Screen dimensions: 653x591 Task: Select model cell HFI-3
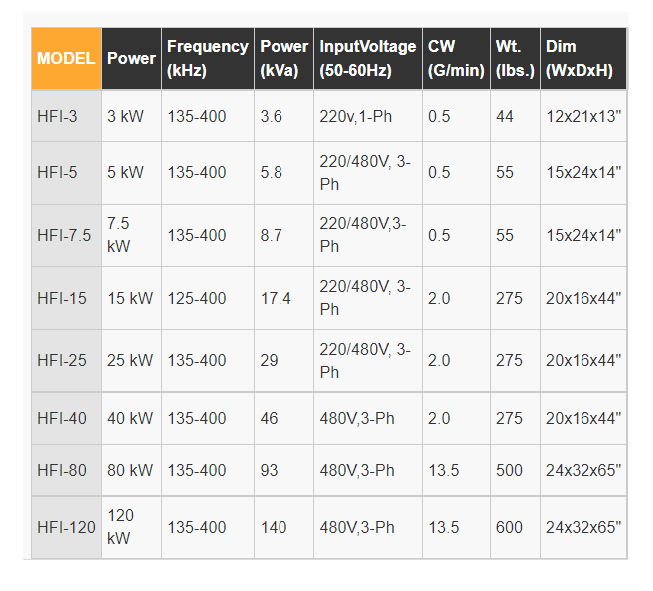tap(66, 116)
